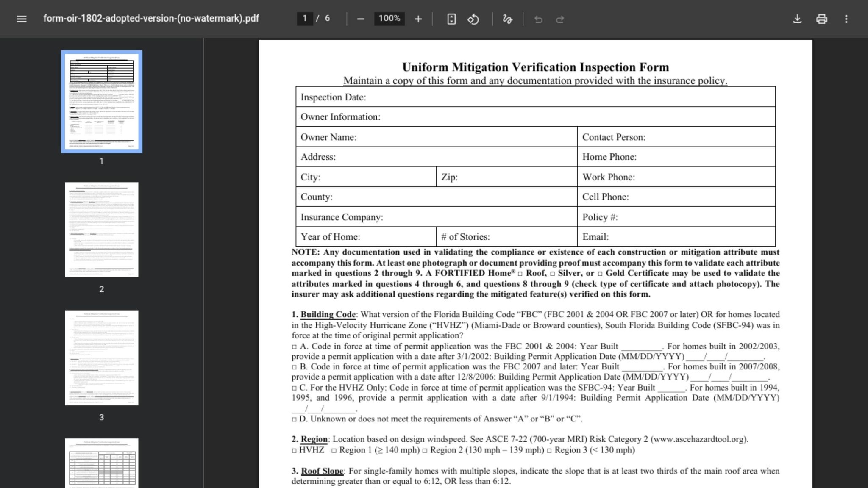Click the # of Stories cell
This screenshot has width=868, height=488.
tap(506, 236)
